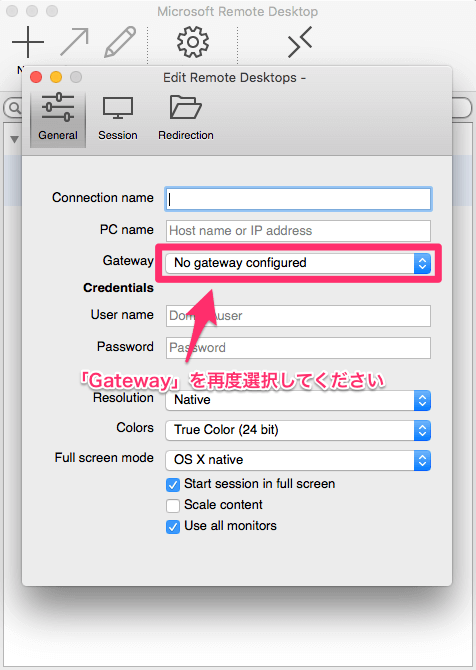Screen dimensions: 476x670
Task: Click the Remote Resources icon in main toolbar
Action: click(x=300, y=42)
